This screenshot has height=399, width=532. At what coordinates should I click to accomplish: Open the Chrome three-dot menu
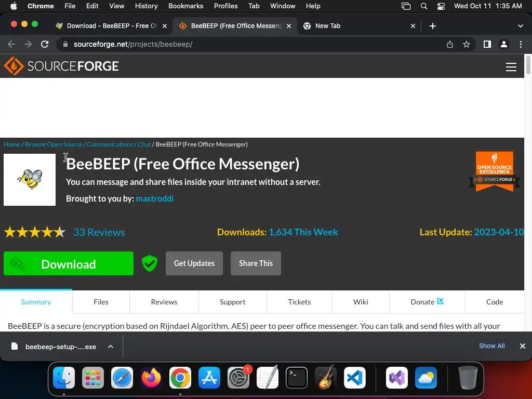[x=521, y=44]
